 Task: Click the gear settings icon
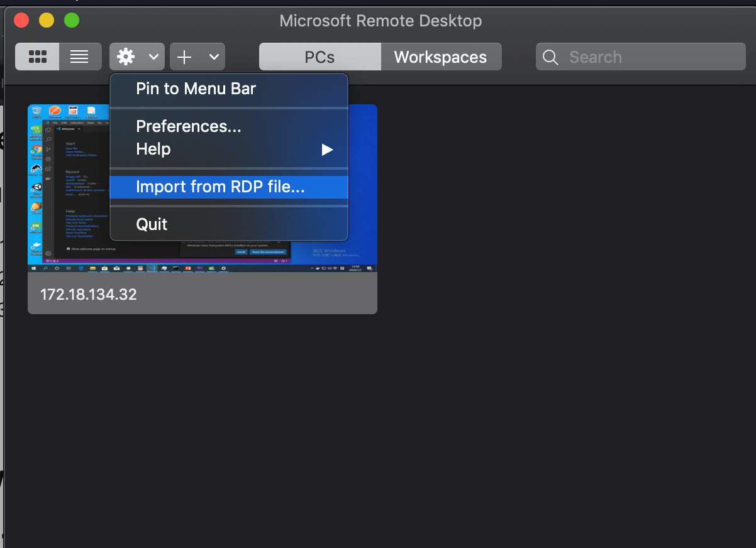(x=126, y=57)
